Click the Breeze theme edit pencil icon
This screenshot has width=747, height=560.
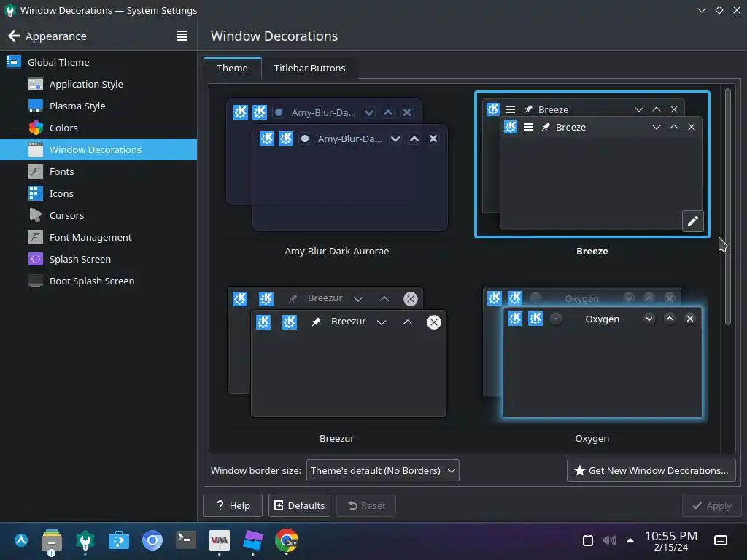(693, 221)
